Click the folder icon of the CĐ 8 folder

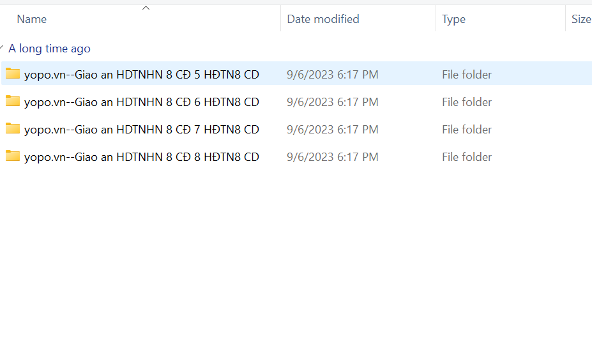coord(13,156)
